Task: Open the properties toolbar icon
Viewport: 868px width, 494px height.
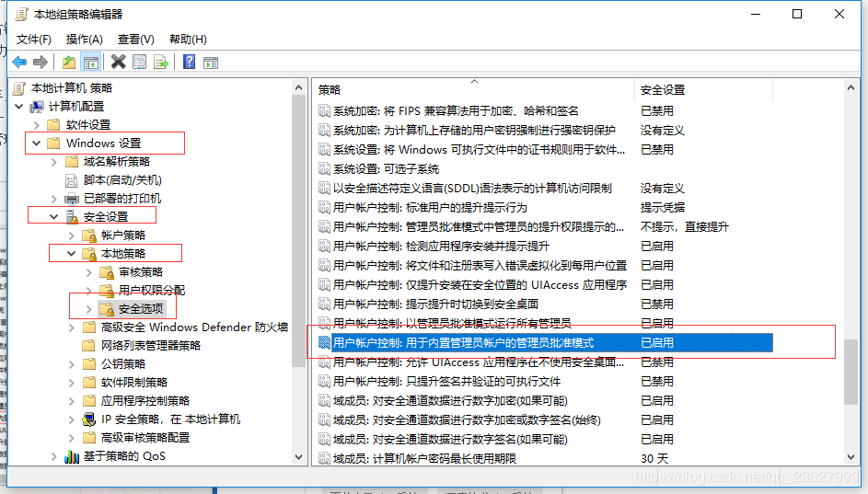Action: click(140, 62)
